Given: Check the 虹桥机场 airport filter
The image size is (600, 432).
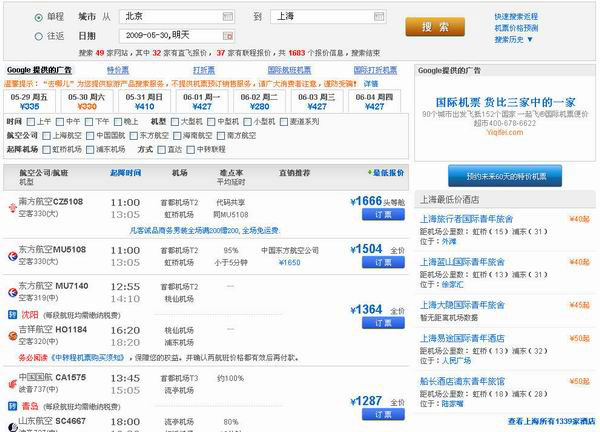Looking at the screenshot, I should (46, 150).
